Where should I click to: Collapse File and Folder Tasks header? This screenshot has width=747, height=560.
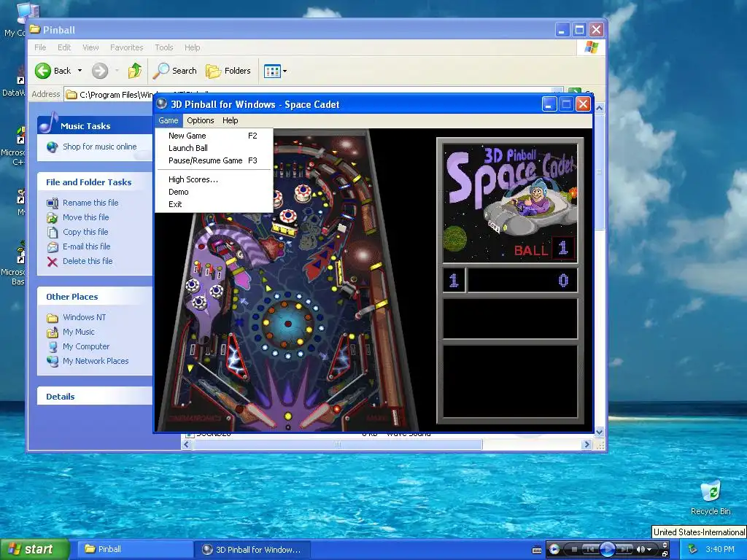click(x=95, y=182)
